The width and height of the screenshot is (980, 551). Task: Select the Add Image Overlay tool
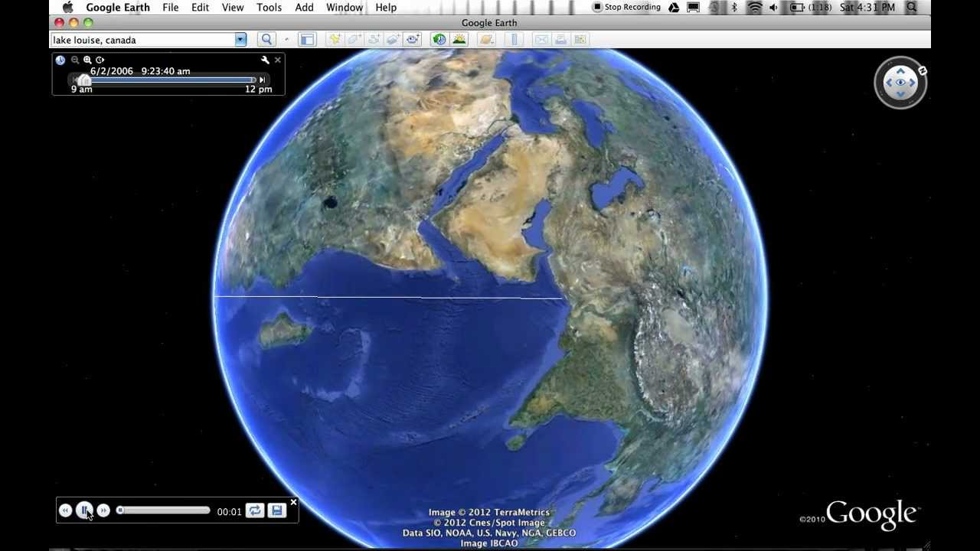click(x=394, y=39)
